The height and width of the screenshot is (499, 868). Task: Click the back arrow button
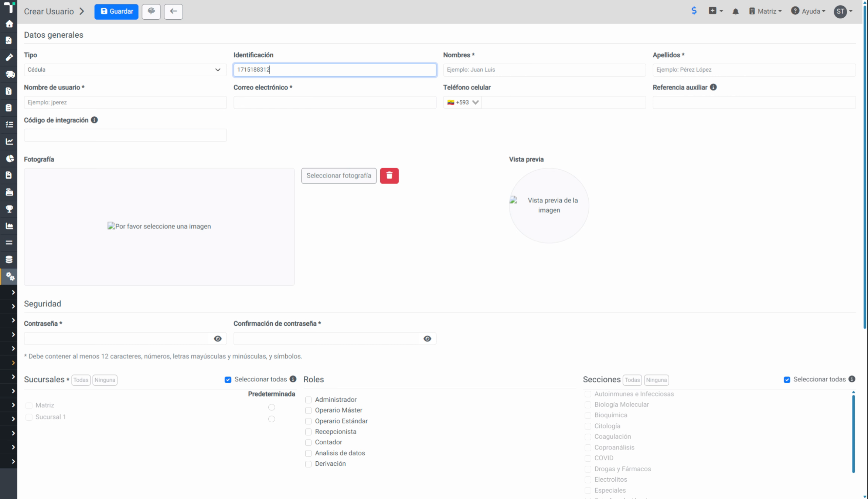pos(173,11)
